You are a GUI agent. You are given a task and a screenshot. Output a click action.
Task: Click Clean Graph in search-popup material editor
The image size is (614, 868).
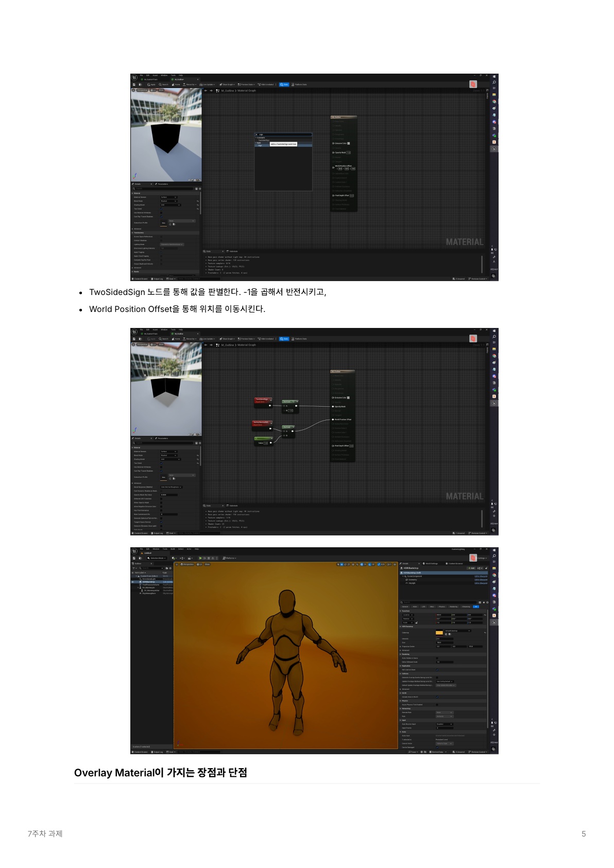[x=227, y=84]
